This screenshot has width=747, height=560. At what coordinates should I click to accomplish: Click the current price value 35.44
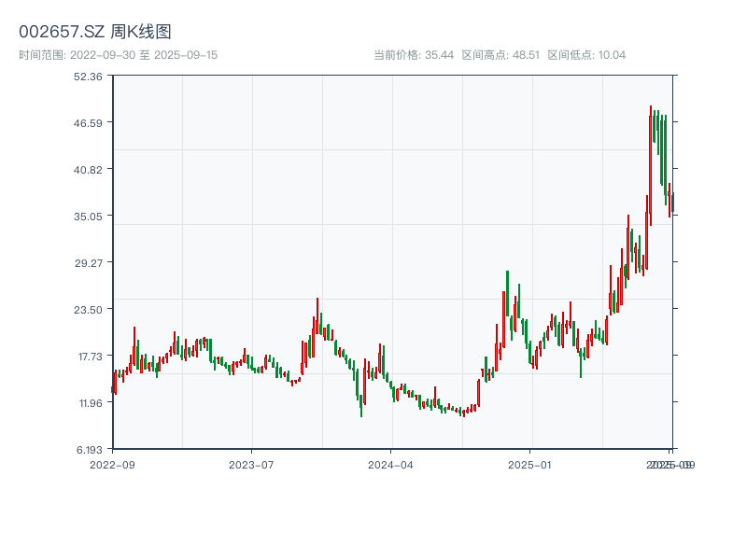439,55
